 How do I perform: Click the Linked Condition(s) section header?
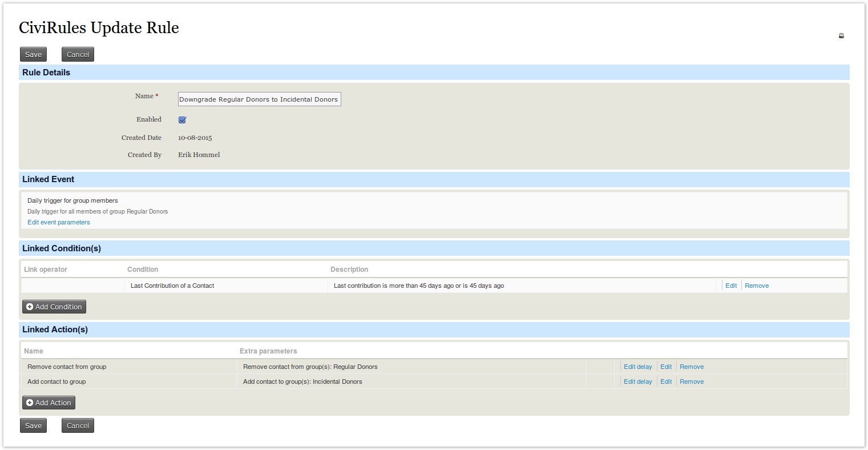62,248
